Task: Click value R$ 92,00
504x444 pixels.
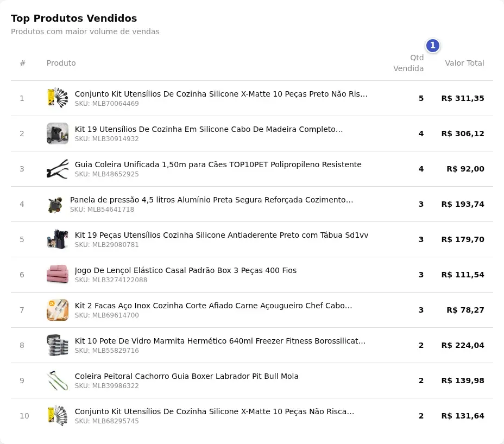Action: [x=465, y=169]
